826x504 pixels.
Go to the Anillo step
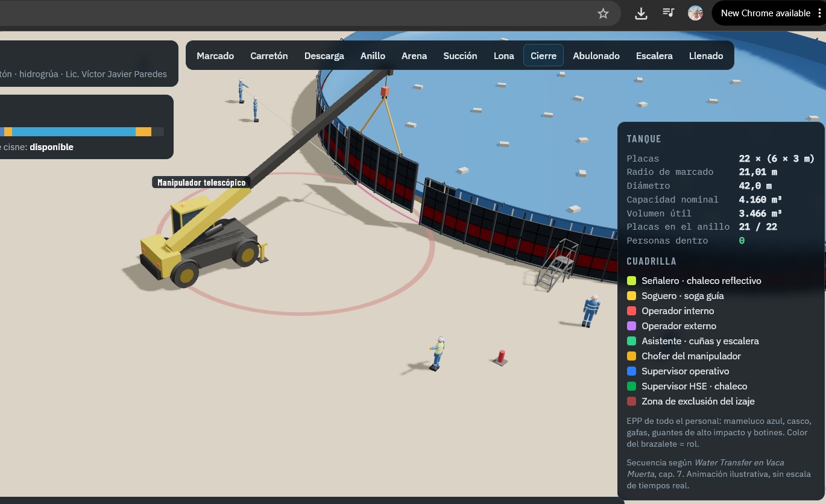(373, 55)
